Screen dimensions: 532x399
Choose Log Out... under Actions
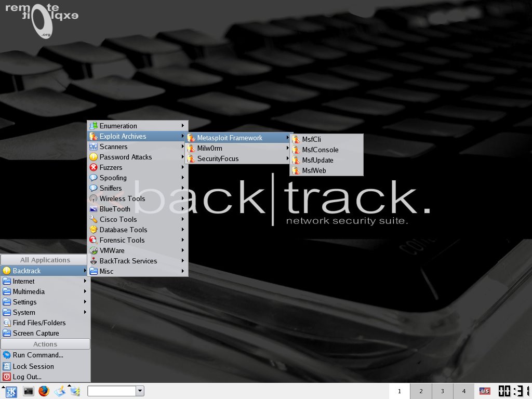click(x=45, y=377)
